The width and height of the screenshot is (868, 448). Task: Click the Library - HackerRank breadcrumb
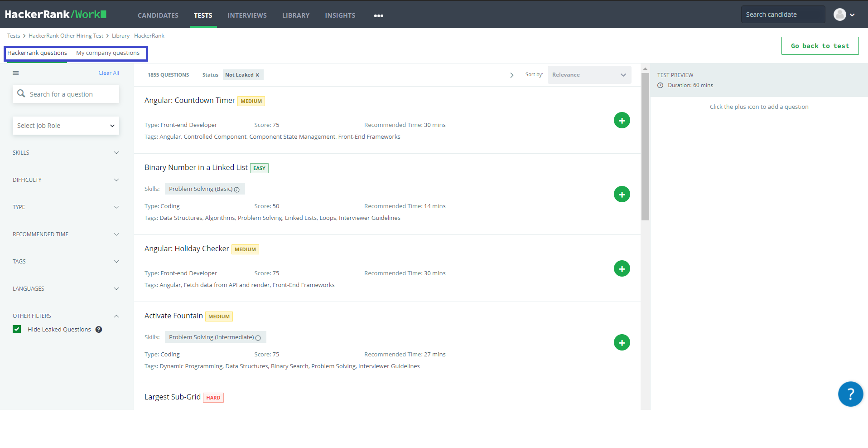(138, 36)
